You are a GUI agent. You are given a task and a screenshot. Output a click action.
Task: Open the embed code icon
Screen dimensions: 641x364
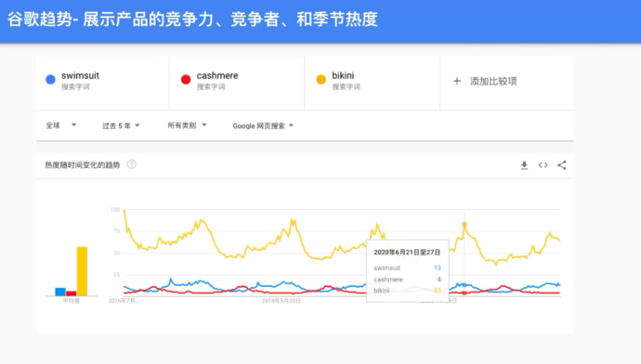click(543, 165)
